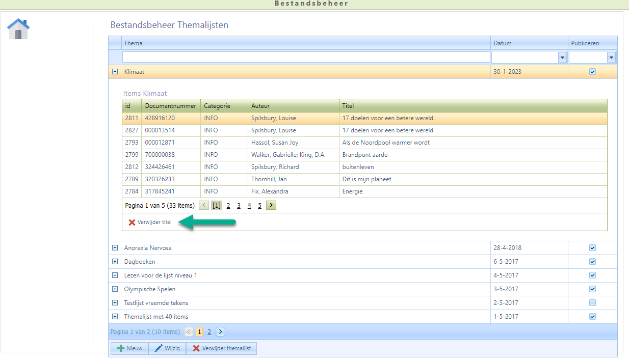Go to next page of themalijsten

(220, 331)
